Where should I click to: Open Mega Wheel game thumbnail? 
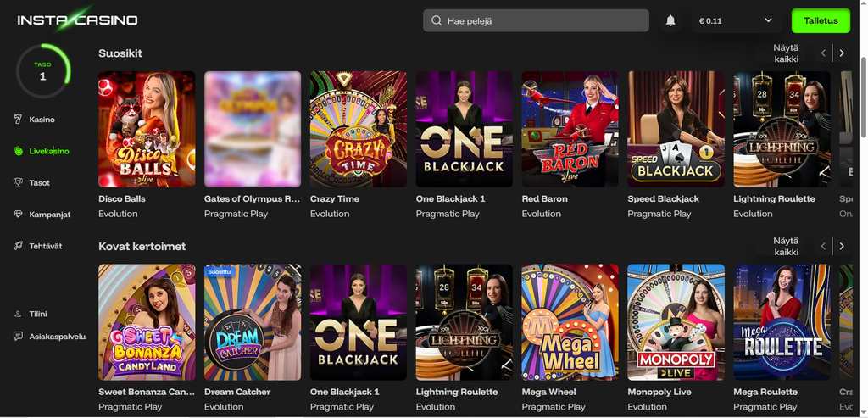tap(570, 322)
